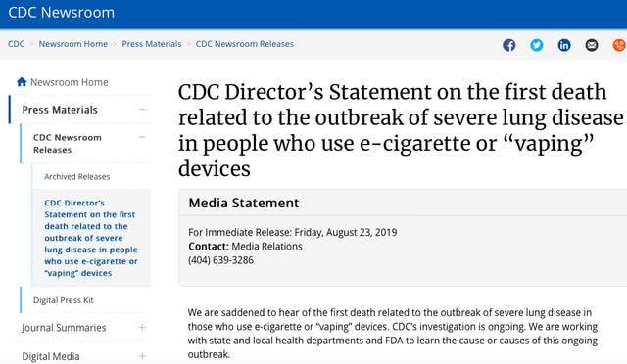Expand the Digital Media section
Image resolution: width=627 pixels, height=364 pixels.
point(142,356)
